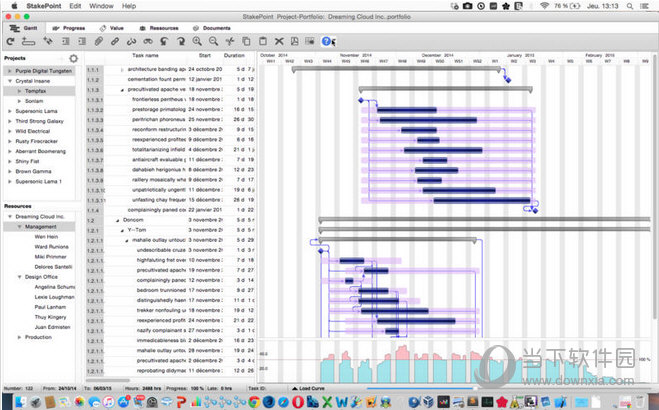Expand the Sonlam subproject arrow
The image size is (659, 410).
coord(19,101)
